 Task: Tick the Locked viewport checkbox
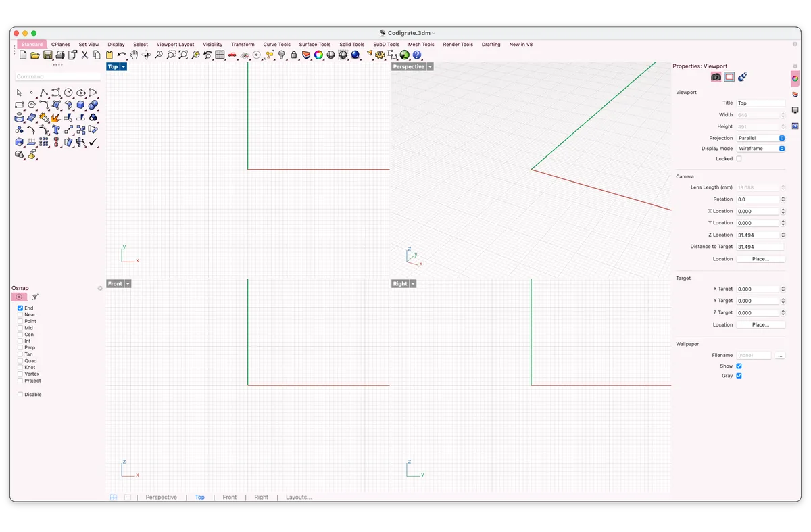click(739, 159)
